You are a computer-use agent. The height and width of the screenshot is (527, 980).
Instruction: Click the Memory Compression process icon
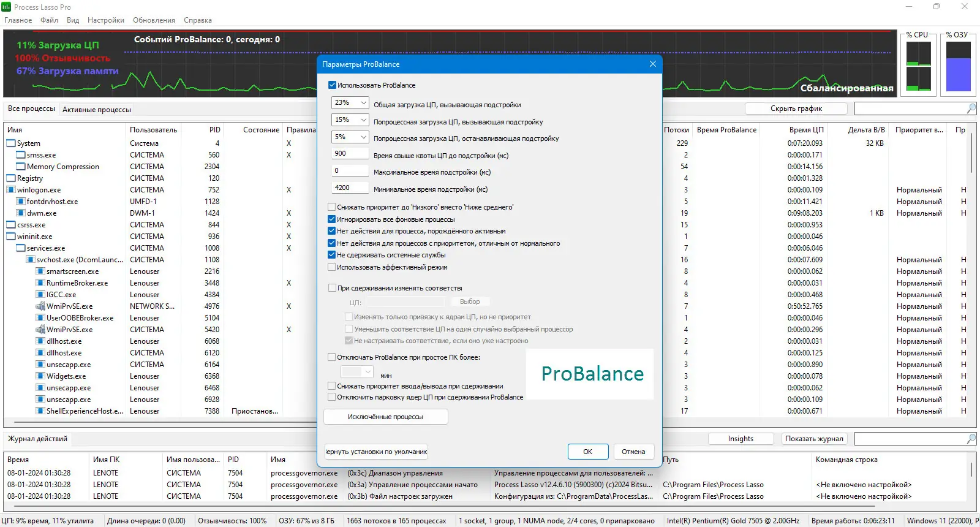coord(21,167)
